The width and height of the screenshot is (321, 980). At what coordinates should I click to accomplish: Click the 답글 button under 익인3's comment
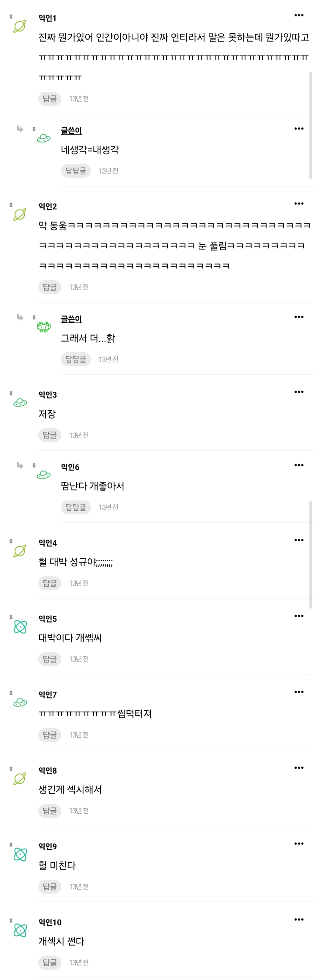pos(50,435)
